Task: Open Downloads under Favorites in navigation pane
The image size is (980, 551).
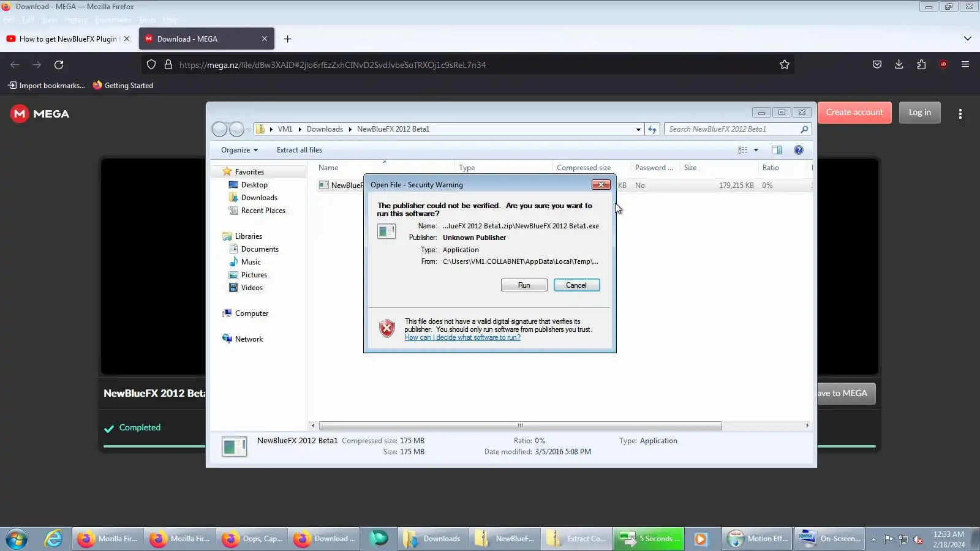Action: click(259, 198)
